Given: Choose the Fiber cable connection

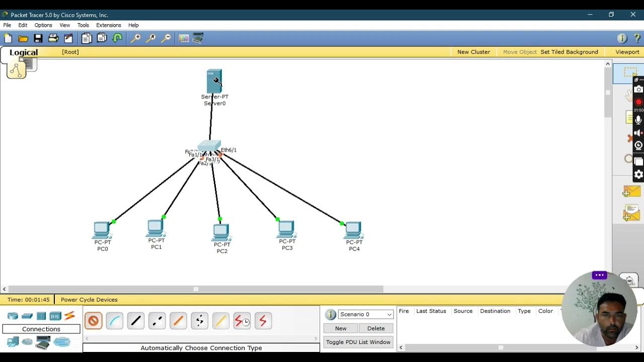Looking at the screenshot, I should point(178,321).
